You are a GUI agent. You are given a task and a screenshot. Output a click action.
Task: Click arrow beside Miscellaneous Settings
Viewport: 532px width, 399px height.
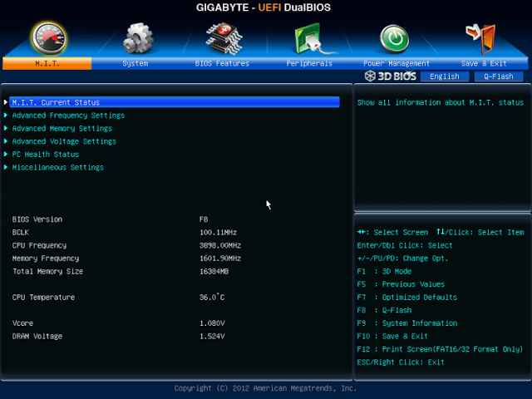[x=6, y=167]
